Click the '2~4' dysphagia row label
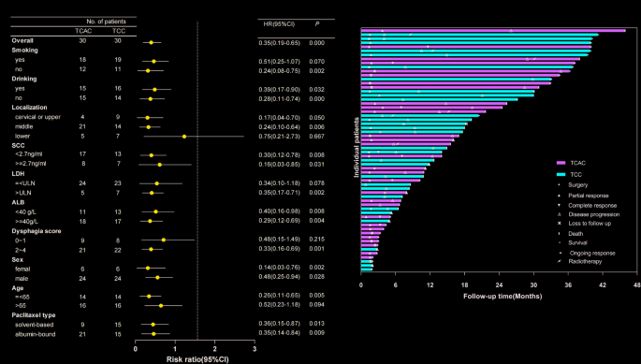641x364 pixels. click(x=20, y=250)
